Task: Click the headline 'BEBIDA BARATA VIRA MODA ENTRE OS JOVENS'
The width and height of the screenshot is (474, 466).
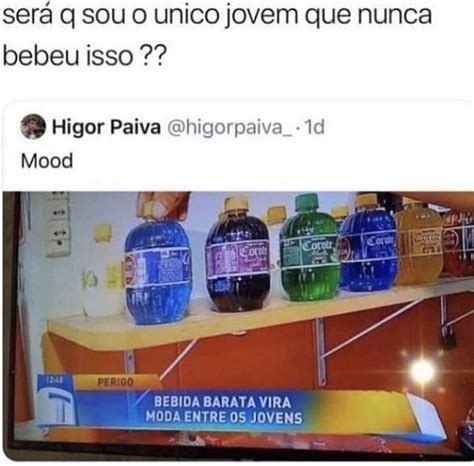Action: pyautogui.click(x=224, y=410)
